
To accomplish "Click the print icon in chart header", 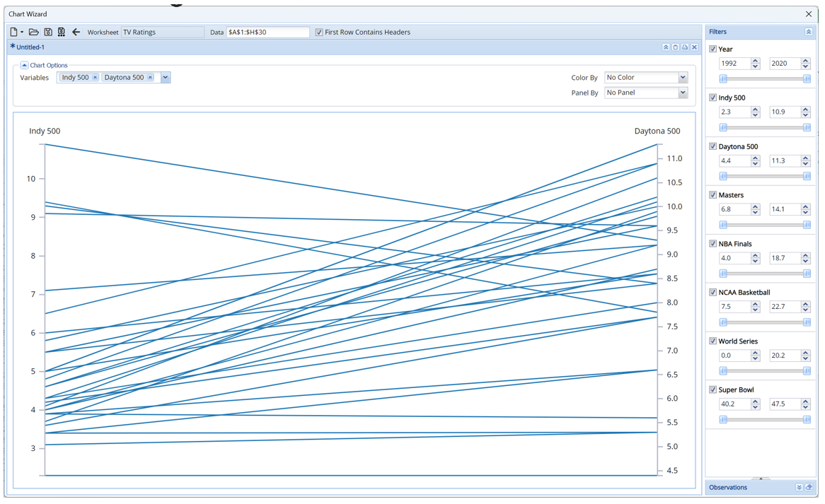I will (x=685, y=47).
